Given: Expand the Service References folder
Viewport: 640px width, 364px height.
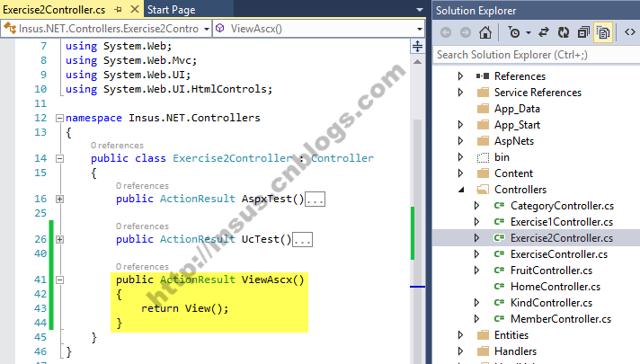Looking at the screenshot, I should [x=460, y=93].
